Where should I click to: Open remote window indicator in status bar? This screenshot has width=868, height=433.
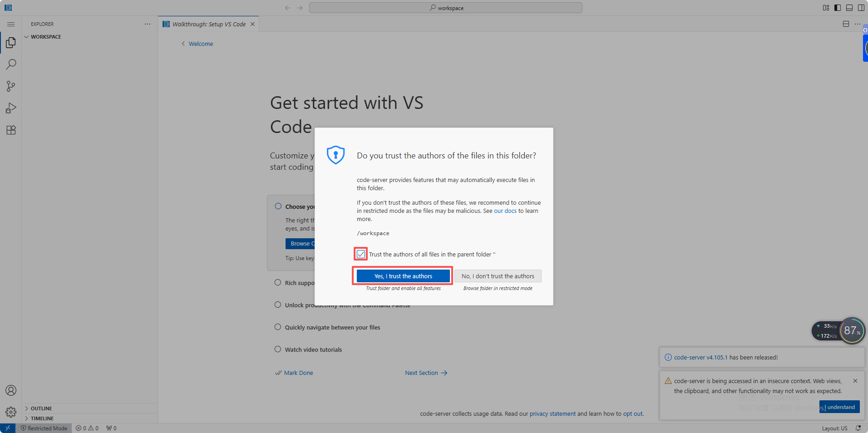8,428
